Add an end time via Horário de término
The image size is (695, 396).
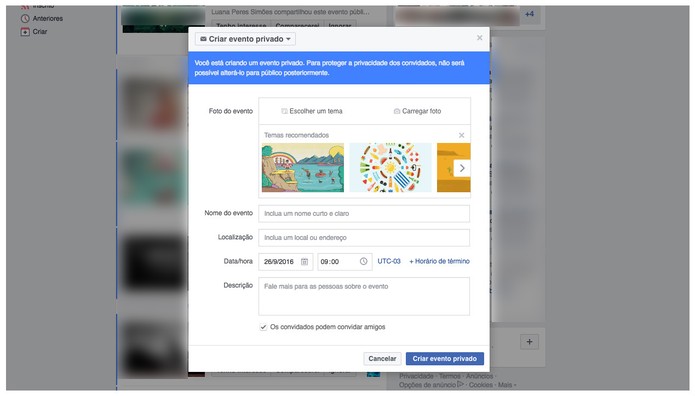pyautogui.click(x=439, y=261)
